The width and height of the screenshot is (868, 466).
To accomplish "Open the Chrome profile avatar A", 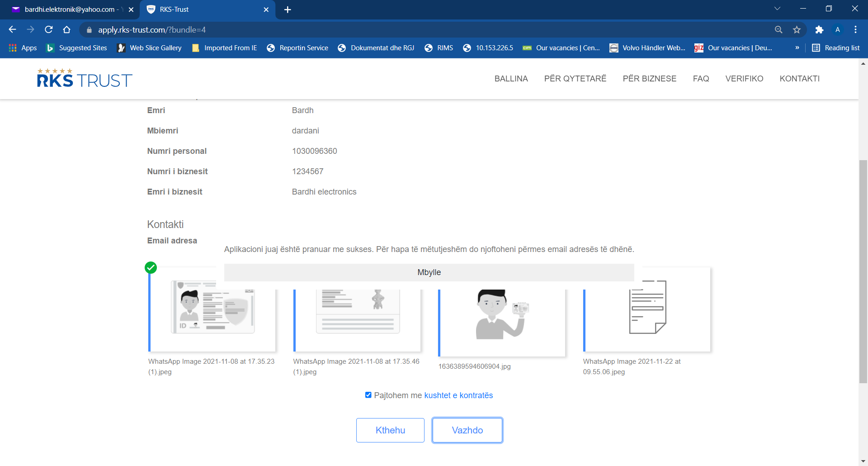I will (838, 29).
